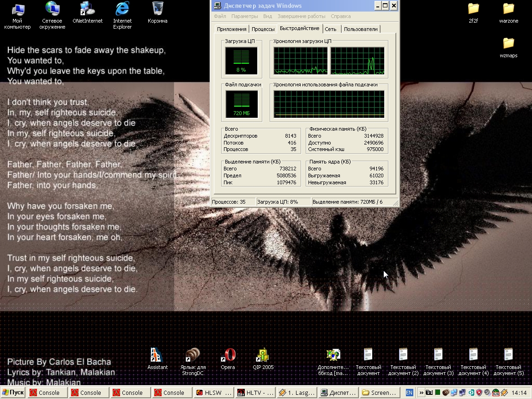The height and width of the screenshot is (399, 532).
Task: Select the Быстродействие tab
Action: (300, 29)
